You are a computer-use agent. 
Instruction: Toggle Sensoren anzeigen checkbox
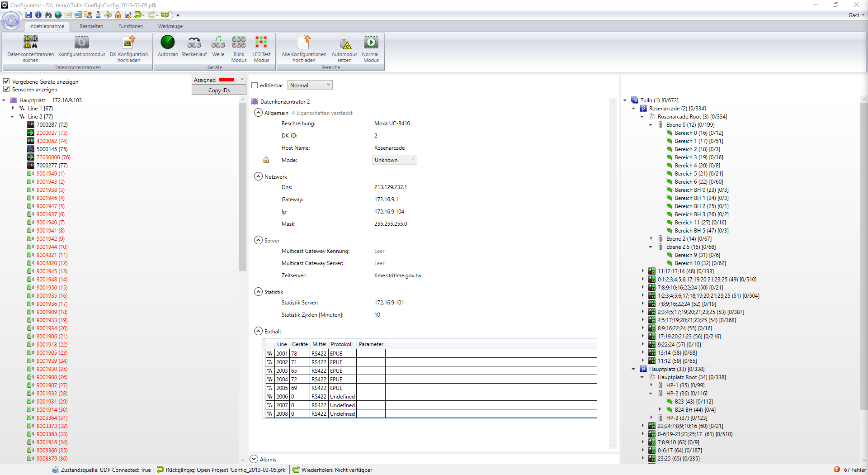pos(6,89)
